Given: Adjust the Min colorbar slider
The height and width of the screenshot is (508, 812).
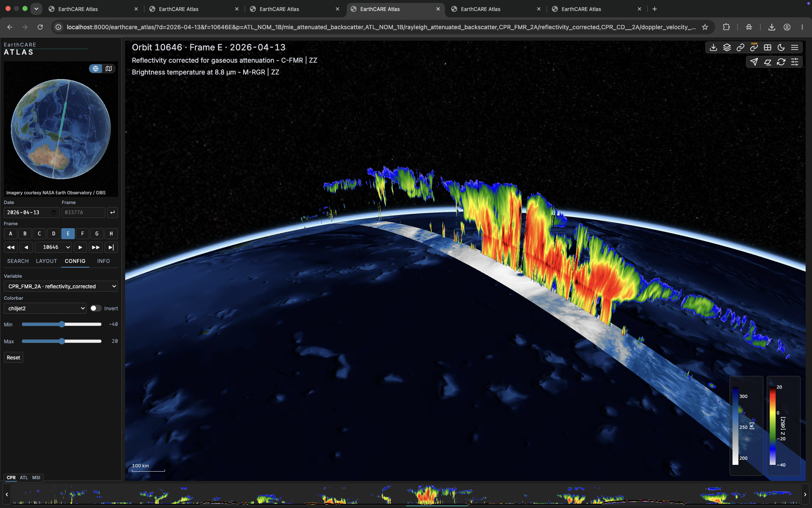Looking at the screenshot, I should 62,324.
